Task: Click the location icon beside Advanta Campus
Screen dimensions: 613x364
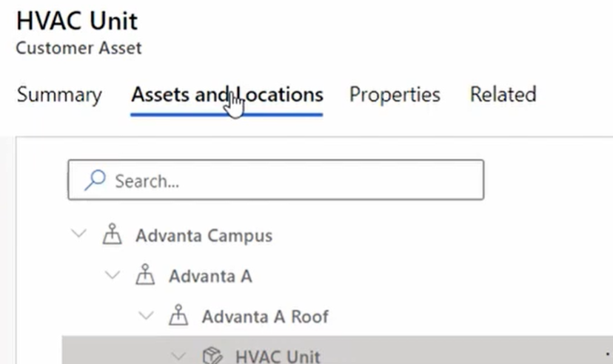Action: (x=113, y=234)
